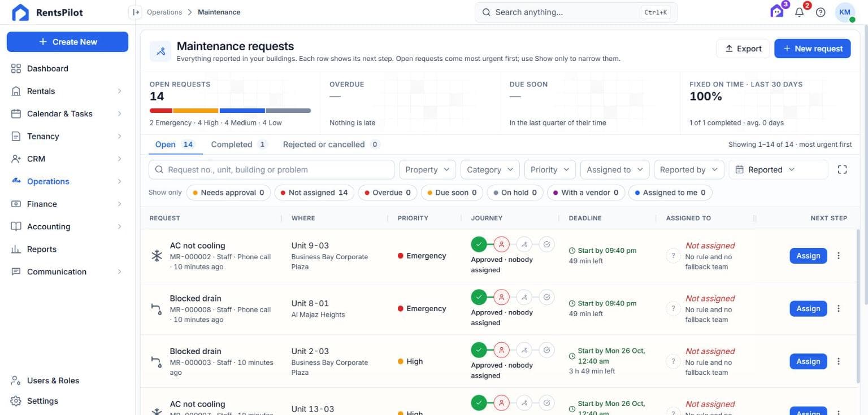This screenshot has width=868, height=415.
Task: Click the drain icon for MR-000008
Action: pos(157,309)
